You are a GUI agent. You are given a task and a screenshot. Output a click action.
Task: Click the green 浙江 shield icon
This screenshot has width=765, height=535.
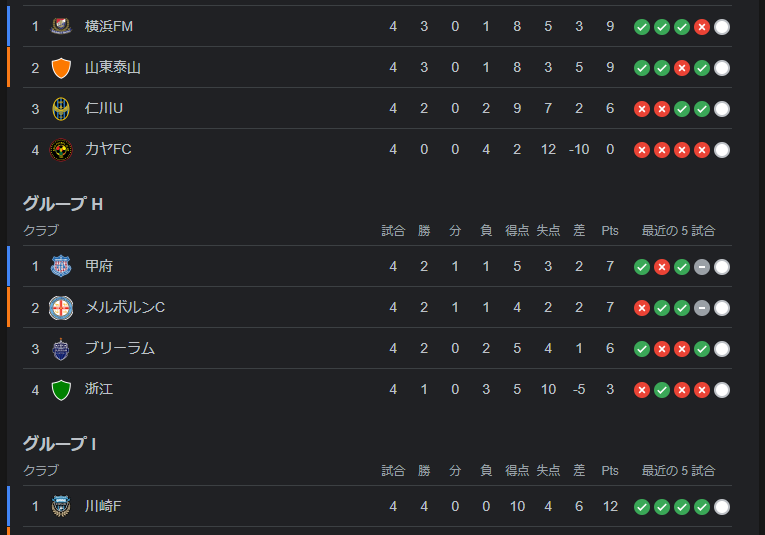point(61,390)
